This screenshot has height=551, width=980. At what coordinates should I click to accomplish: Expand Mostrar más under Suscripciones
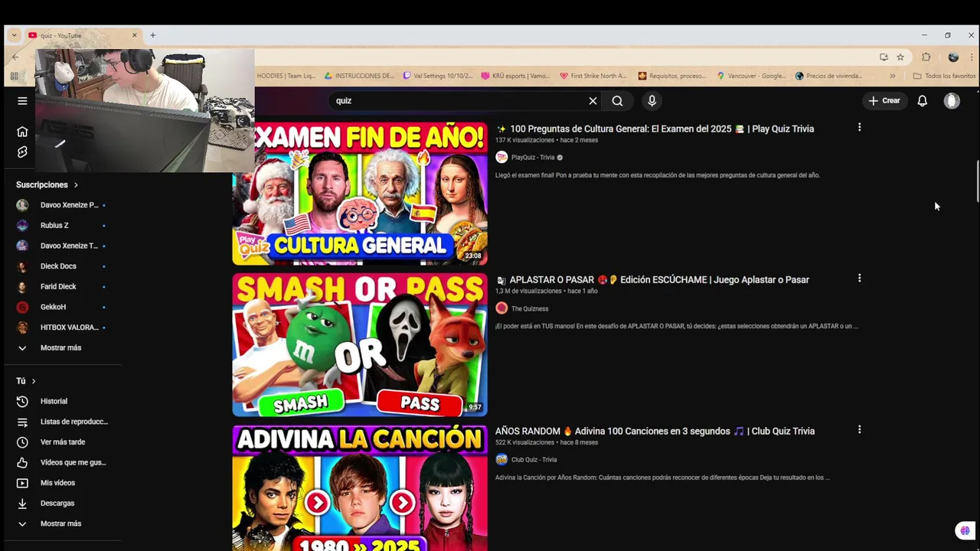pos(61,348)
